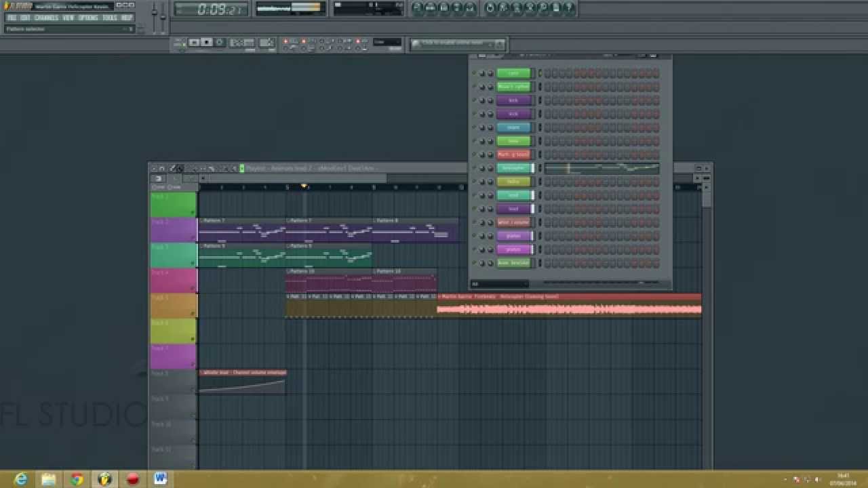The image size is (868, 488).
Task: Click the View piano roll shortcut icon
Action: point(443,8)
